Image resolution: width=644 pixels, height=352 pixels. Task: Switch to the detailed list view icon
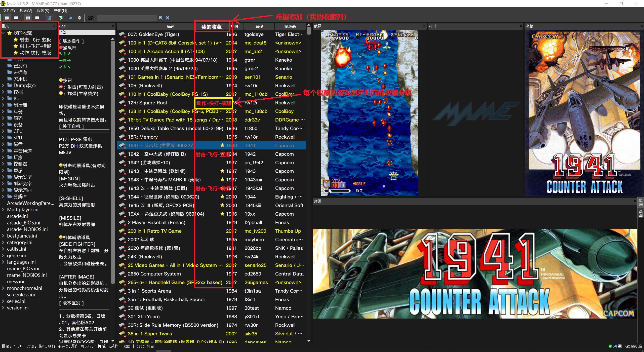pyautogui.click(x=28, y=18)
